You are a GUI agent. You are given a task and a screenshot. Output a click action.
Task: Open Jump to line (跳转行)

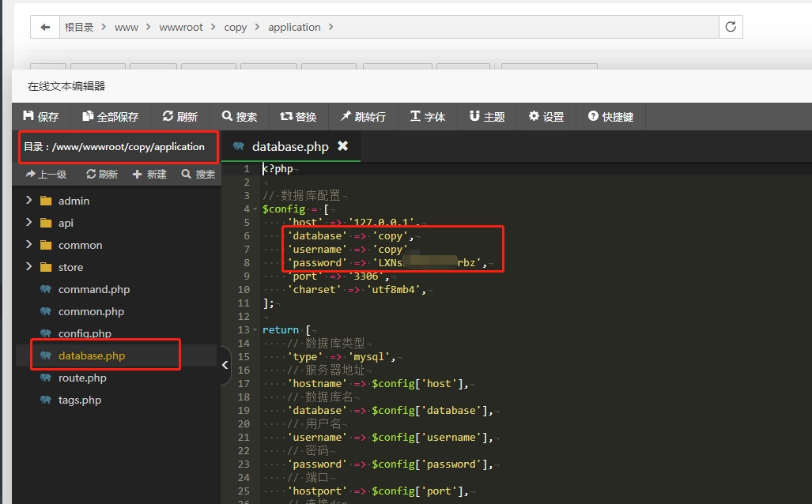click(363, 116)
